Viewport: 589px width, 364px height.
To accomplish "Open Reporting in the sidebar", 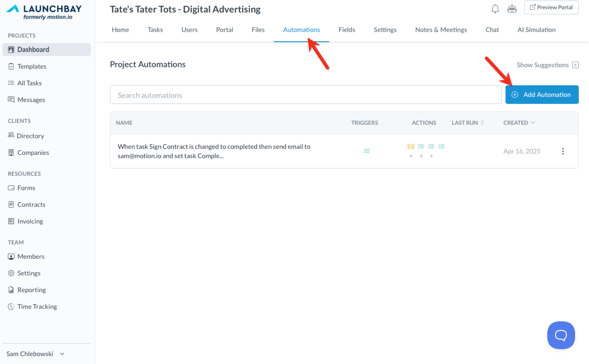I will tap(32, 290).
